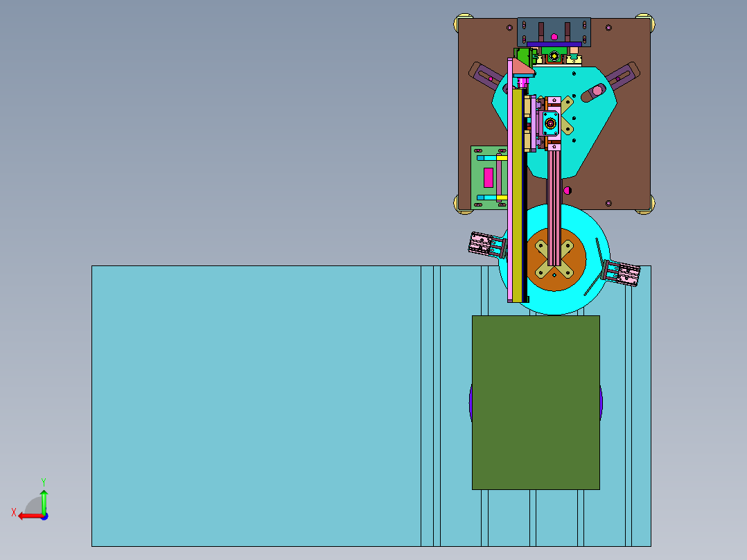Click the green Y axis arrow of the triad
The image size is (747, 560).
[x=44, y=501]
